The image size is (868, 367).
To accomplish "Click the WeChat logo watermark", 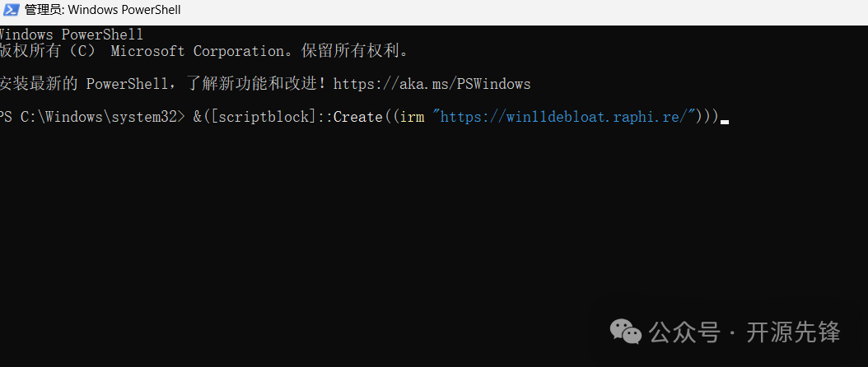I will pos(626,332).
